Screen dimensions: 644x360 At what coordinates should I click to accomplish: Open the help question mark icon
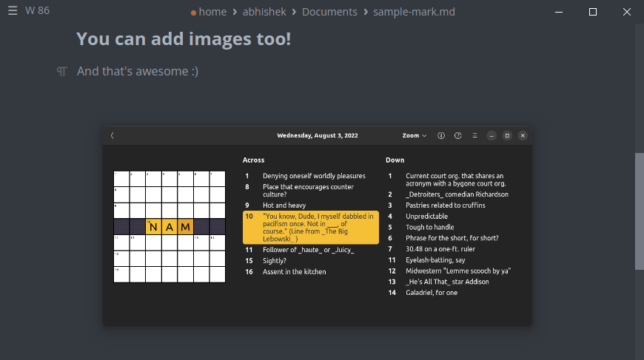tap(457, 135)
